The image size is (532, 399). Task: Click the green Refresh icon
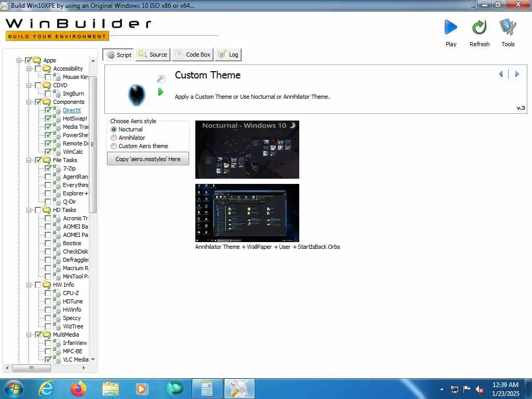[479, 27]
